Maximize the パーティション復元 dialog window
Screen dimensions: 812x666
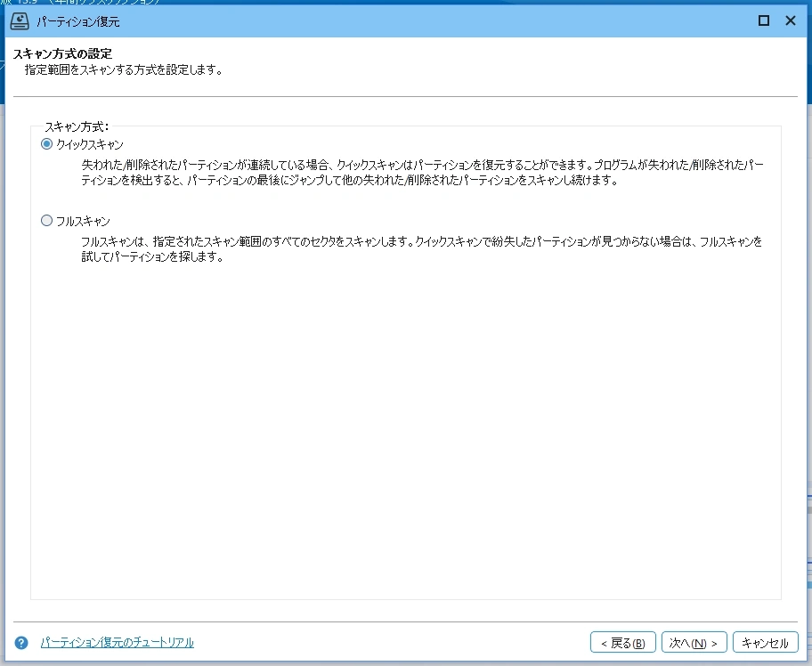(763, 20)
